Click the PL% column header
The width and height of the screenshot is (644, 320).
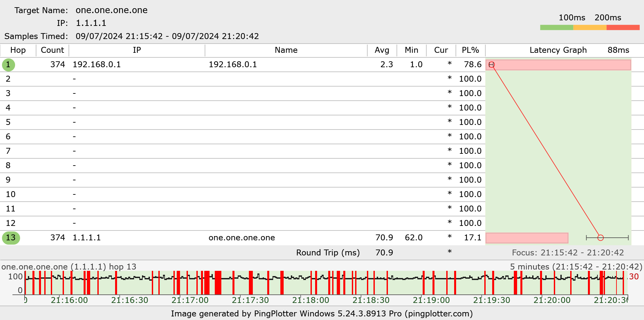point(470,50)
